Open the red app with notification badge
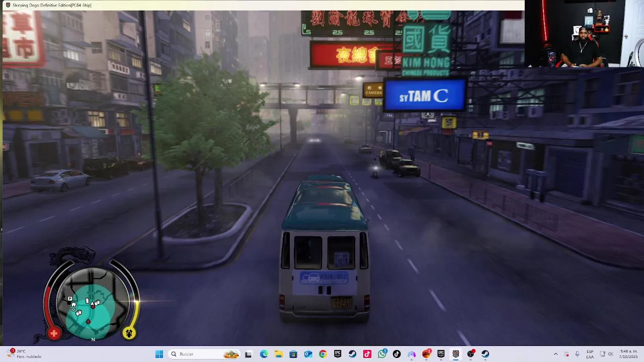This screenshot has height=362, width=644. (426, 354)
